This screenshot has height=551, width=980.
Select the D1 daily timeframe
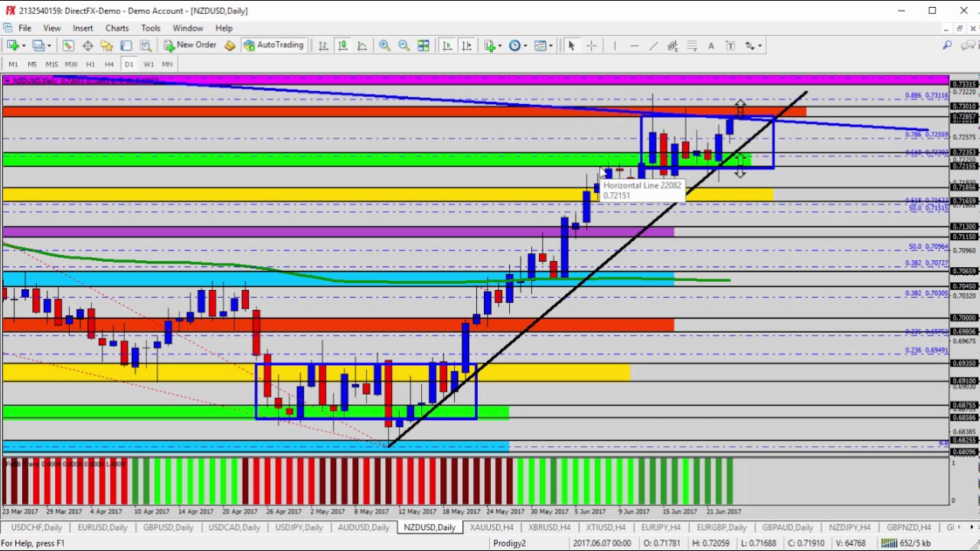point(129,64)
